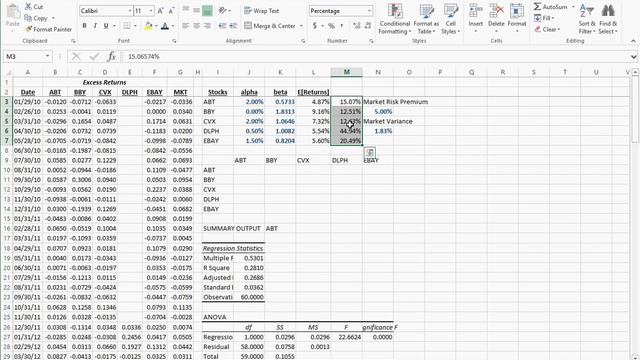
Task: Click the Copy button in Clipboard group
Action: [36, 18]
